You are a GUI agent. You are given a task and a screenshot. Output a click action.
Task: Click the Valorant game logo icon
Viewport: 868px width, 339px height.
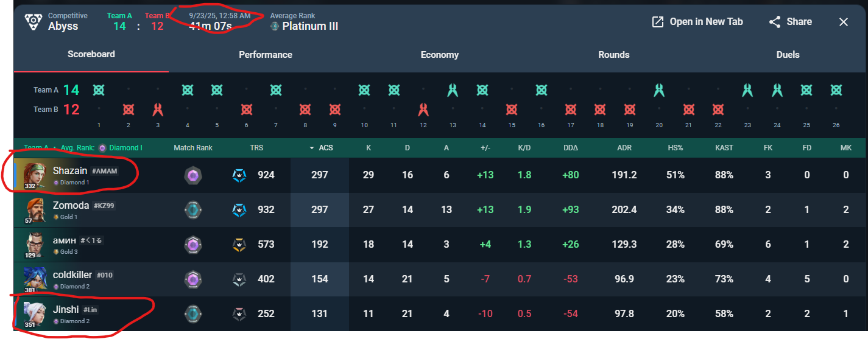coord(32,22)
